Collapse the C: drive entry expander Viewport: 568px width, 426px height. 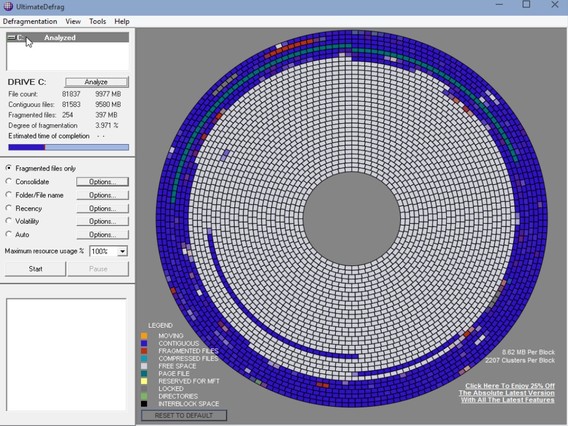pyautogui.click(x=11, y=37)
